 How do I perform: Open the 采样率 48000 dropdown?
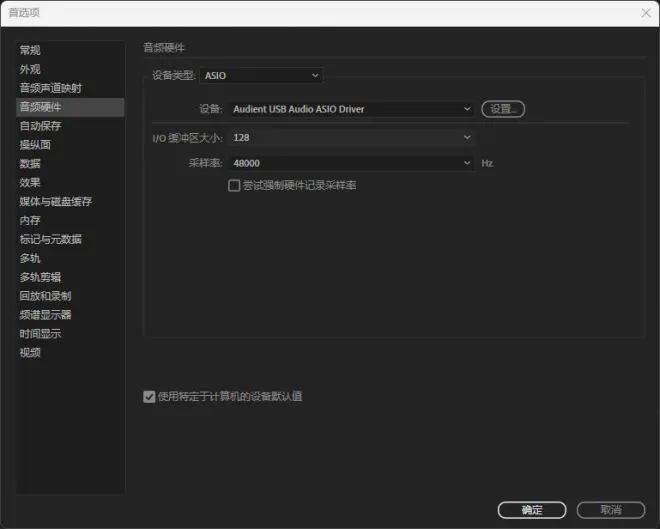(351, 163)
